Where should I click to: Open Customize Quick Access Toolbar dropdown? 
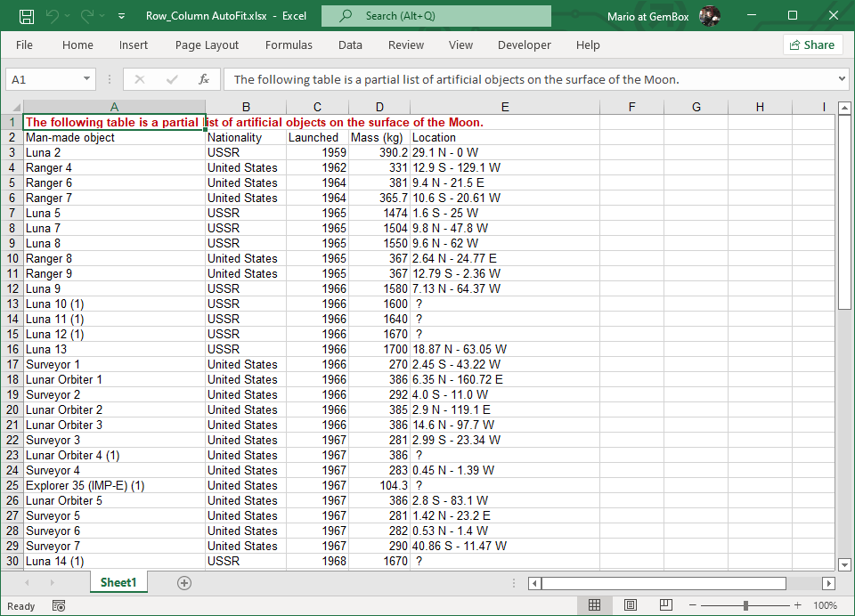tap(121, 16)
